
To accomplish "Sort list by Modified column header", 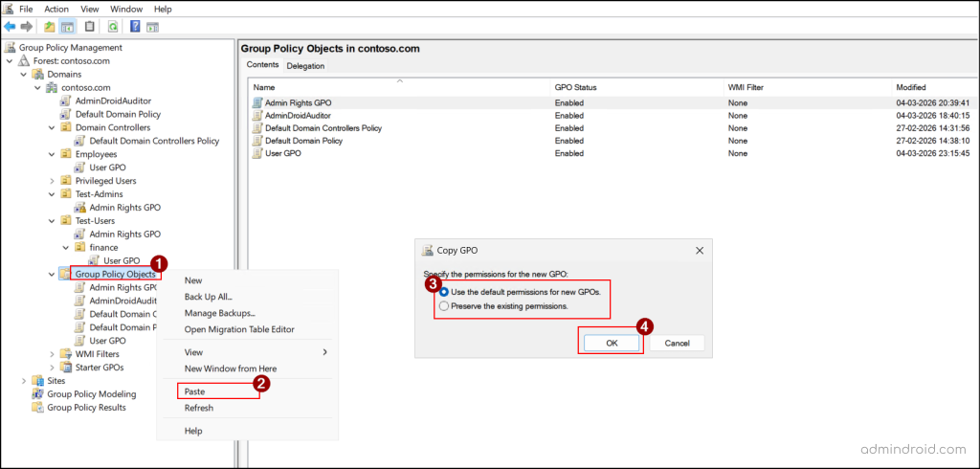I will point(935,87).
